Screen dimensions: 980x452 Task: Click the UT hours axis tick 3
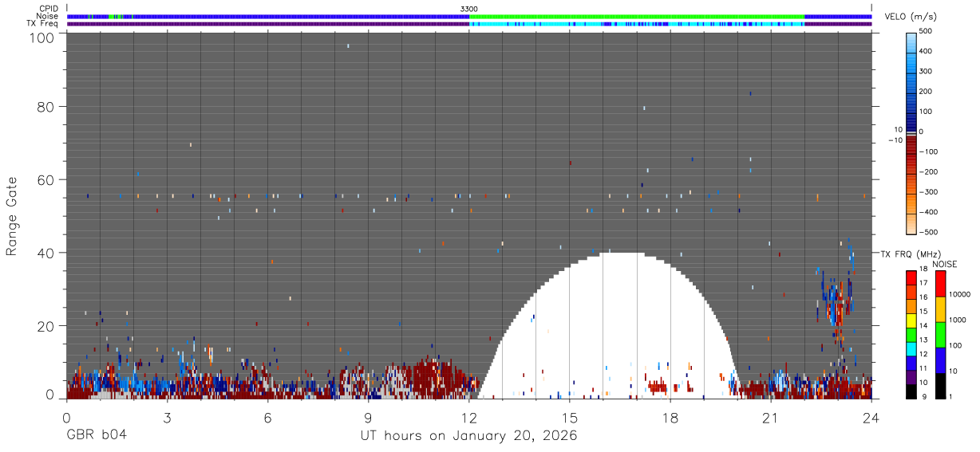168,416
